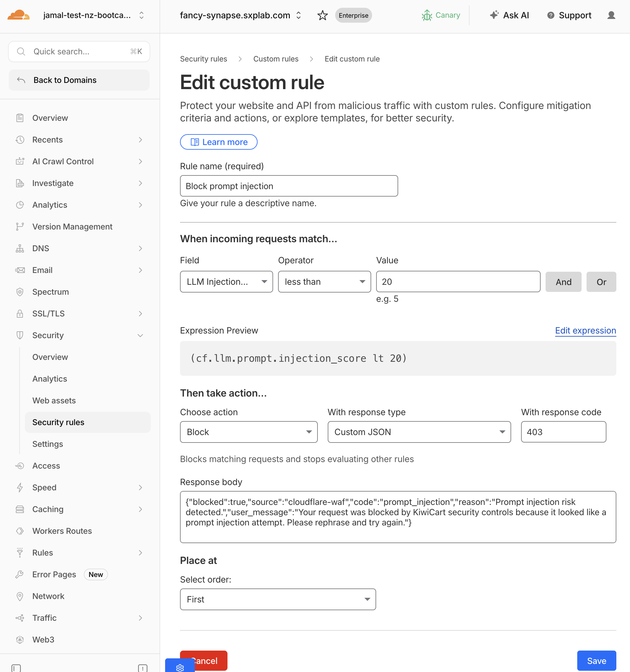Click the SSL/TLS padlock icon
Viewport: 630px width, 672px height.
click(x=20, y=314)
